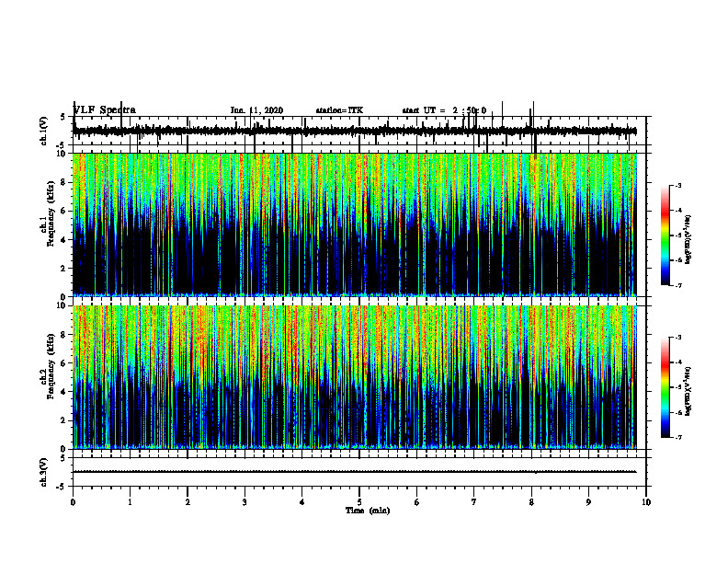Click the 'ch.1(V)' waveform axis label

point(44,131)
